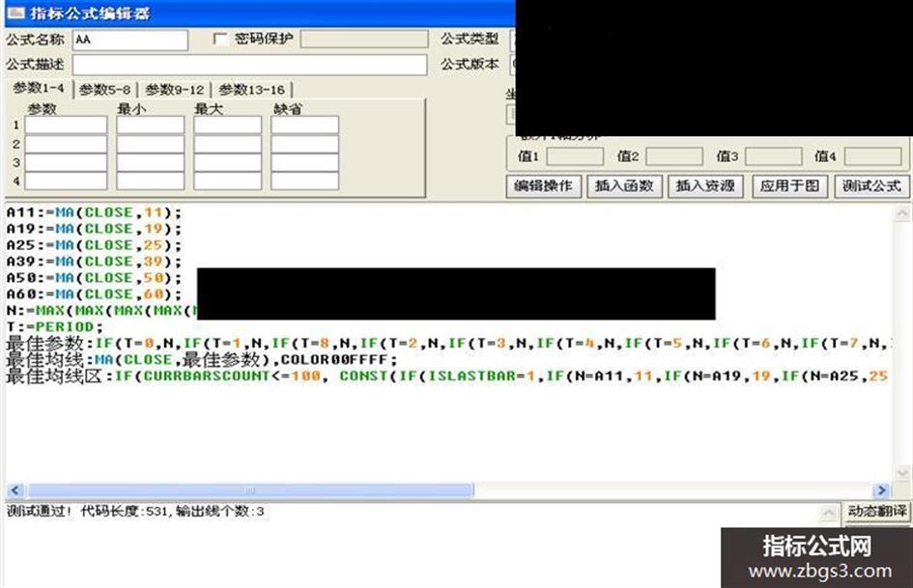
Task: Click the formula editor window title icon
Action: 15,13
